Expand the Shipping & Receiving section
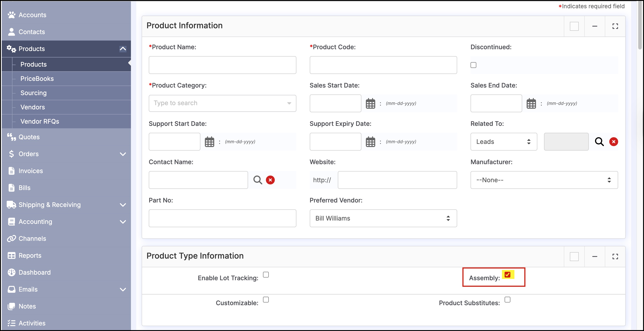This screenshot has height=331, width=644. tap(123, 205)
